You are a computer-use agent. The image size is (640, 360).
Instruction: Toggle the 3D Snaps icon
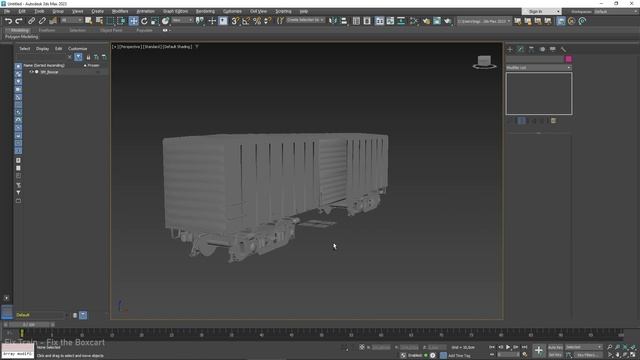[x=235, y=21]
